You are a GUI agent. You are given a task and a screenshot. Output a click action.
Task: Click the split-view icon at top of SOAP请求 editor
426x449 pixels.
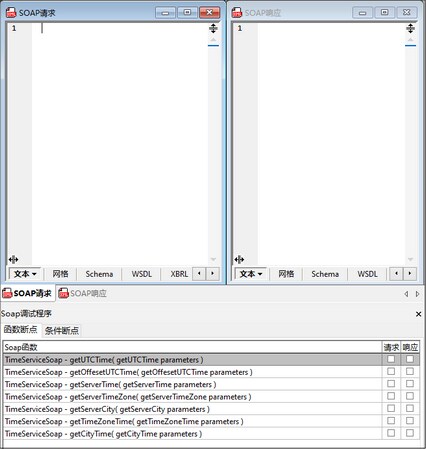pyautogui.click(x=213, y=29)
